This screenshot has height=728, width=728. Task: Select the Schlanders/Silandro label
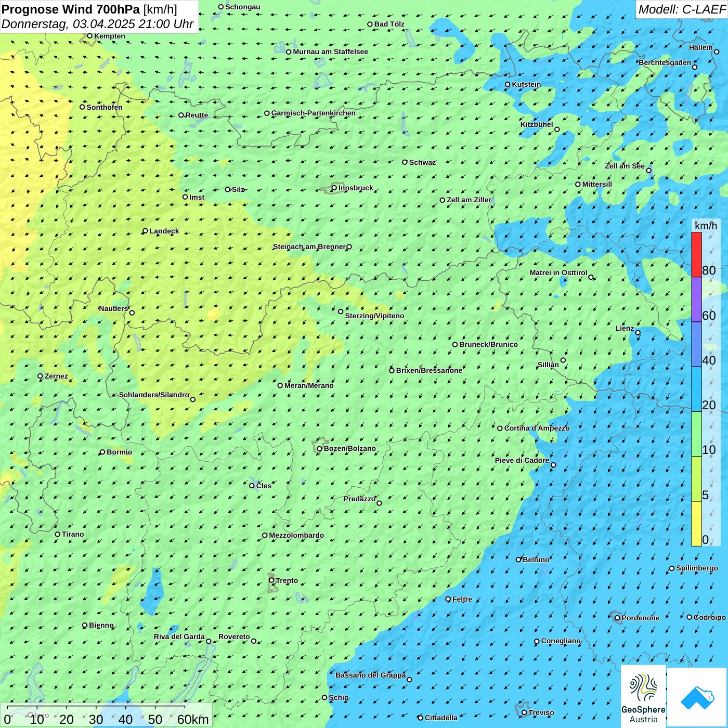tap(154, 395)
